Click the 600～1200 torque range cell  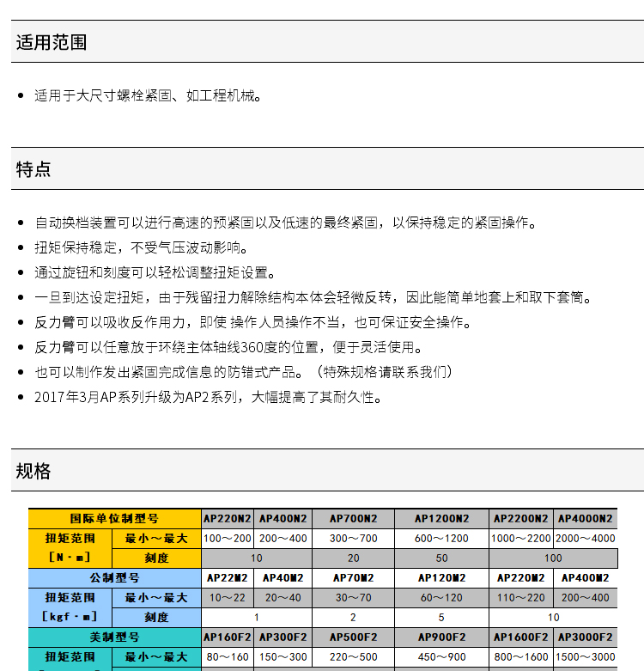(x=441, y=539)
